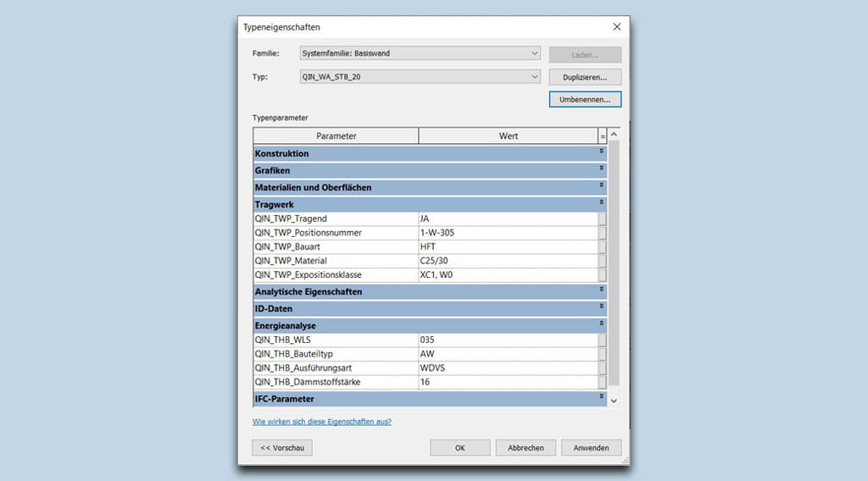
Task: Open 'Wie wirken sich diese Eigenschaften aus?' link
Action: pos(321,421)
